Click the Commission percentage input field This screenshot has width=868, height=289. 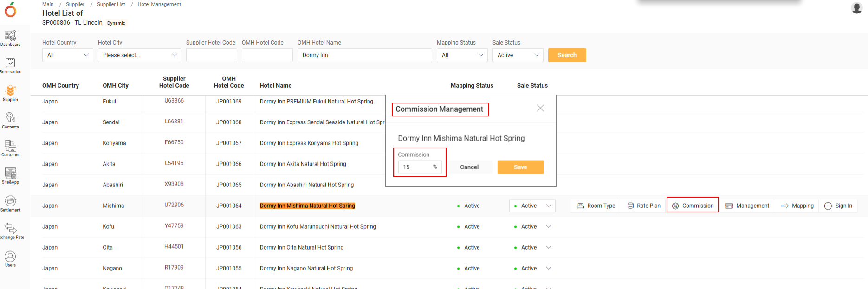point(415,167)
